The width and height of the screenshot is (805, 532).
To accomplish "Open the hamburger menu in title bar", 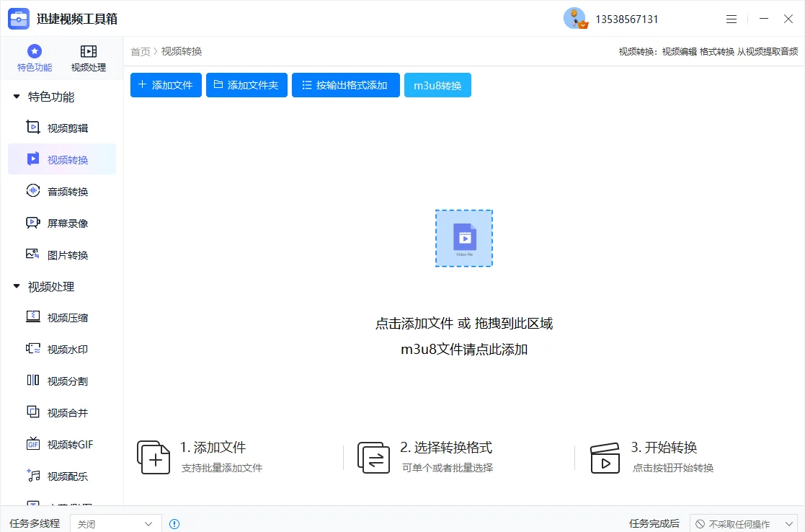I will coord(731,19).
